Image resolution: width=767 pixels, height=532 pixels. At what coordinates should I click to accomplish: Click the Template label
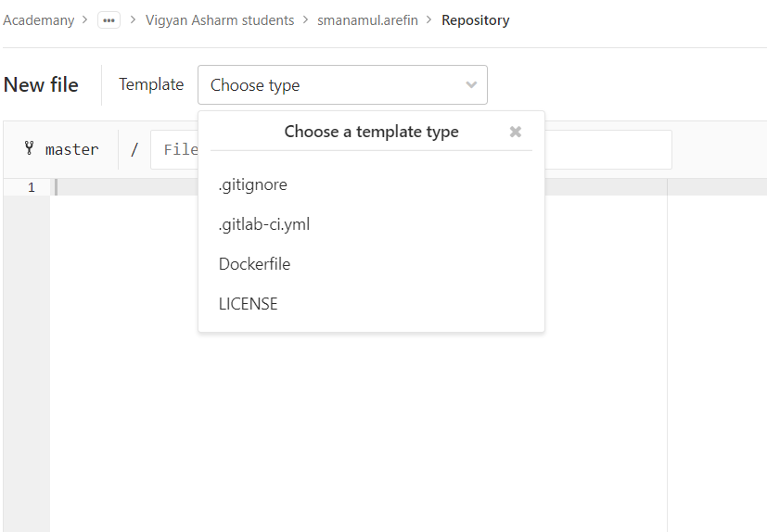click(151, 84)
